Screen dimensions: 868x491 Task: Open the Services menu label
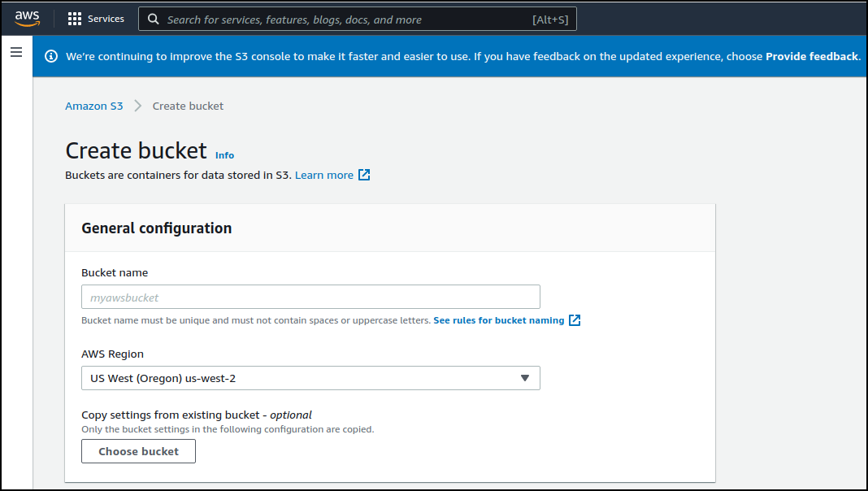click(106, 19)
